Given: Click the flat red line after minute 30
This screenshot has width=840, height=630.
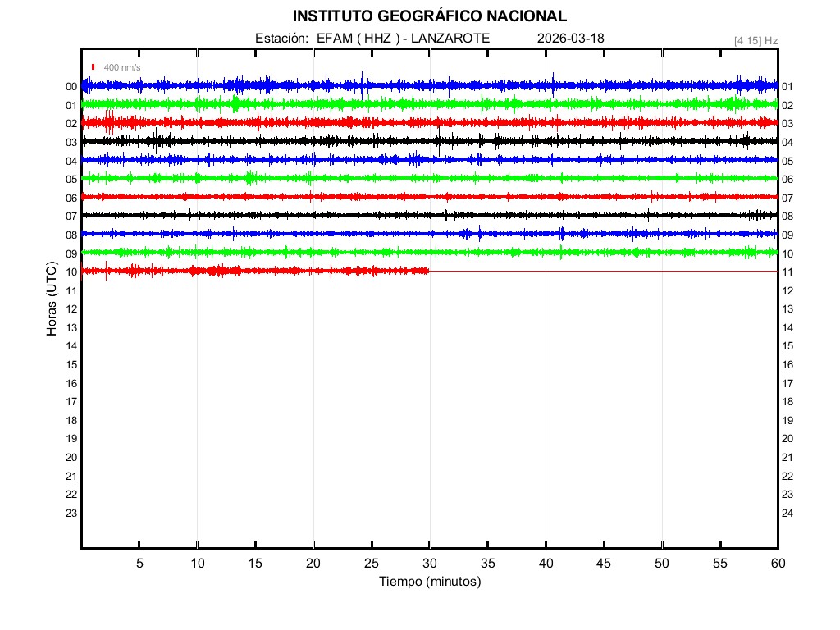Looking at the screenshot, I should (603, 271).
